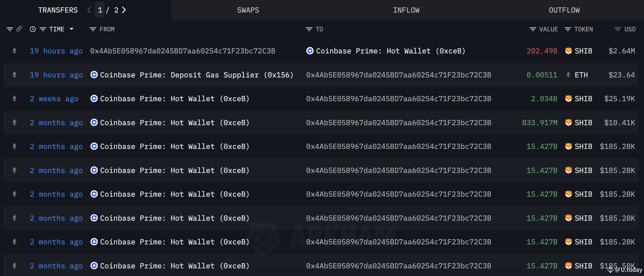The height and width of the screenshot is (276, 644).
Task: Open the first 19 hours ago transaction link
Action: [56, 51]
